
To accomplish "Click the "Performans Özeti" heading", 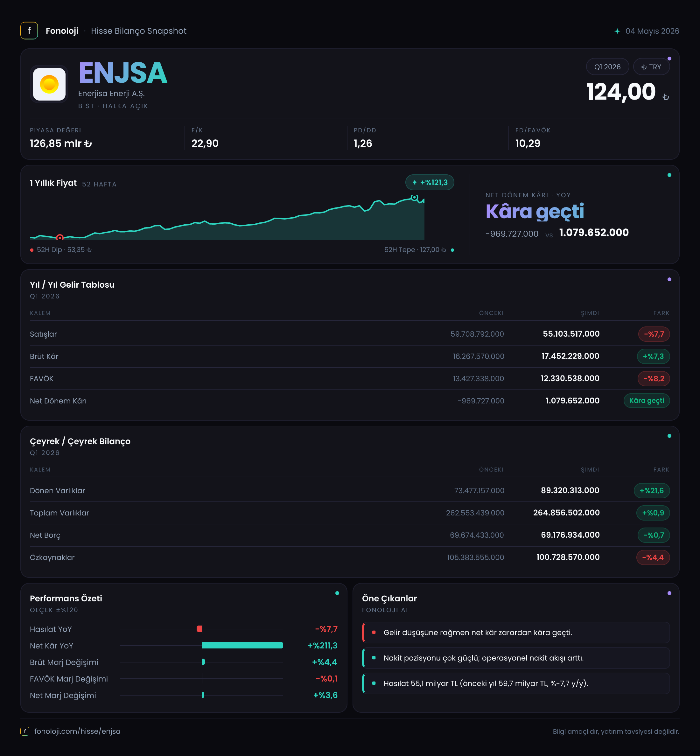I will pyautogui.click(x=66, y=598).
